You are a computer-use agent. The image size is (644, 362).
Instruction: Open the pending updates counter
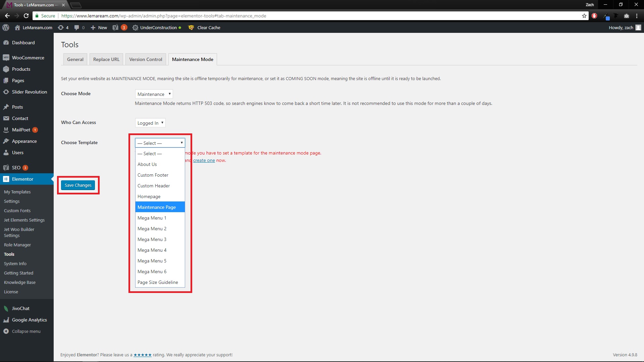[63, 27]
